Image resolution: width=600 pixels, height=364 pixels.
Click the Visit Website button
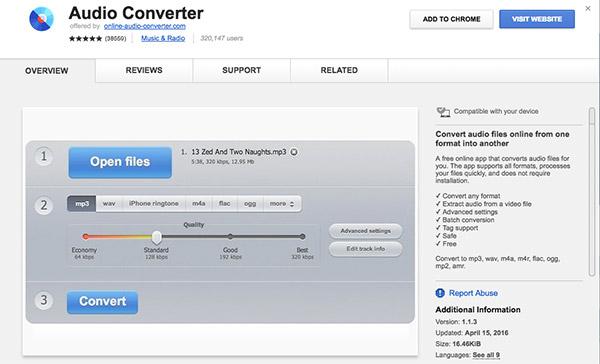coord(537,19)
